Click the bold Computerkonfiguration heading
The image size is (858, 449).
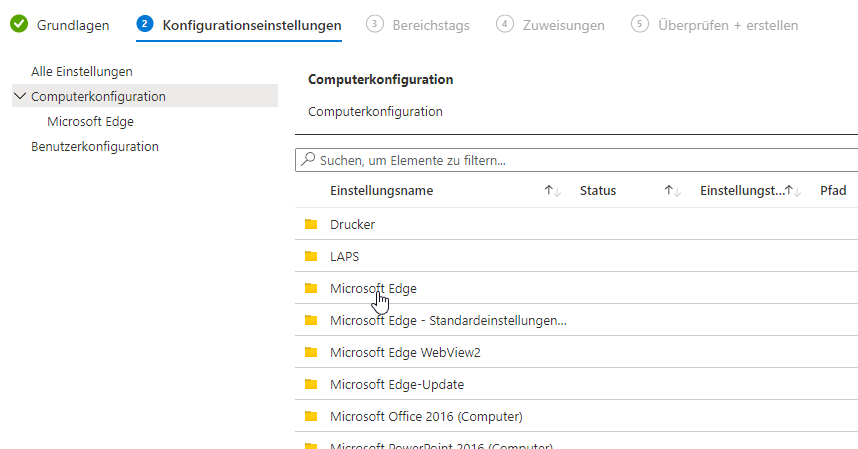tap(380, 79)
